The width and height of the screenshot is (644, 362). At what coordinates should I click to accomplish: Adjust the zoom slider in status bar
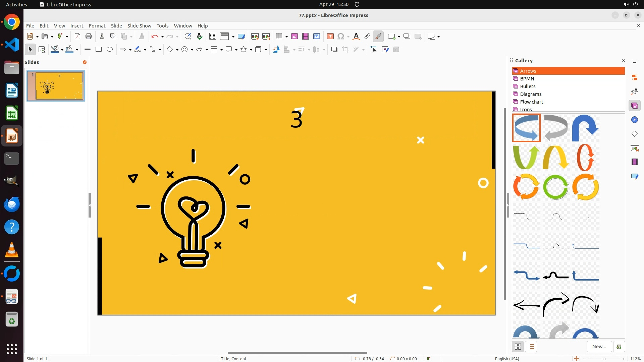tap(604, 359)
